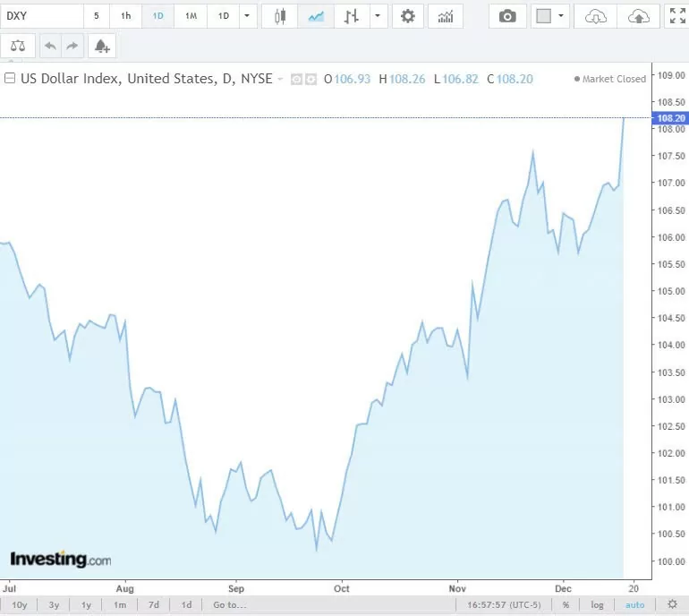The height and width of the screenshot is (616, 689).
Task: Switch to the area chart style
Action: 316,16
